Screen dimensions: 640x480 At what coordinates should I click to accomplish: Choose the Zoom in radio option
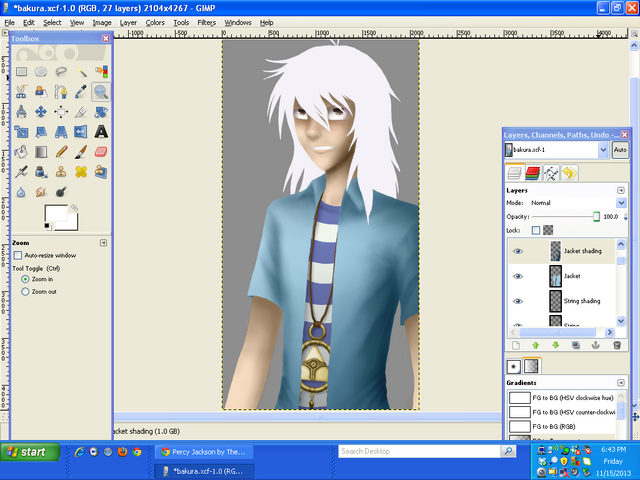(25, 279)
